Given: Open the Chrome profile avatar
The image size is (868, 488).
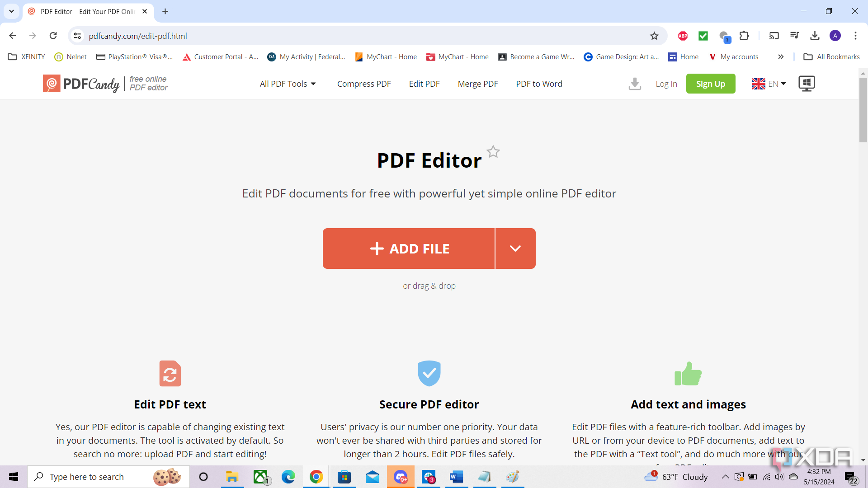Looking at the screenshot, I should point(835,36).
